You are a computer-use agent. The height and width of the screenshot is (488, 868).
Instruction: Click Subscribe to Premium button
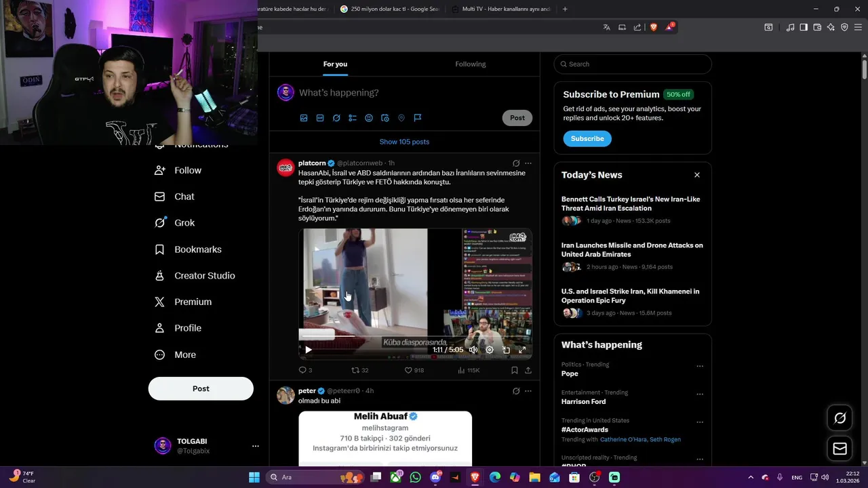[x=587, y=138]
